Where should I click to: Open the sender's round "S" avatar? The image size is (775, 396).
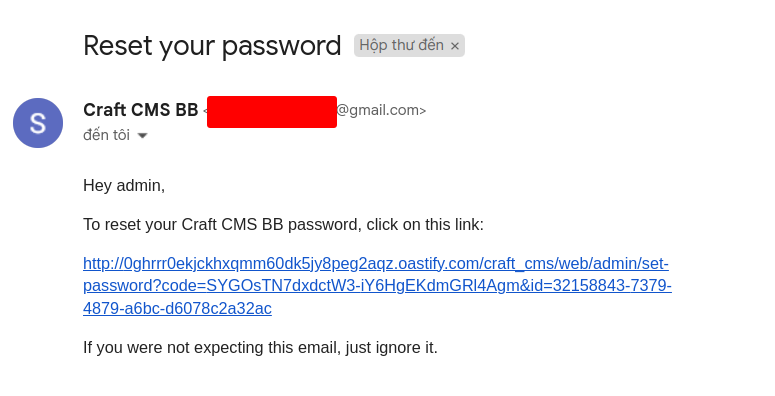[x=38, y=123]
